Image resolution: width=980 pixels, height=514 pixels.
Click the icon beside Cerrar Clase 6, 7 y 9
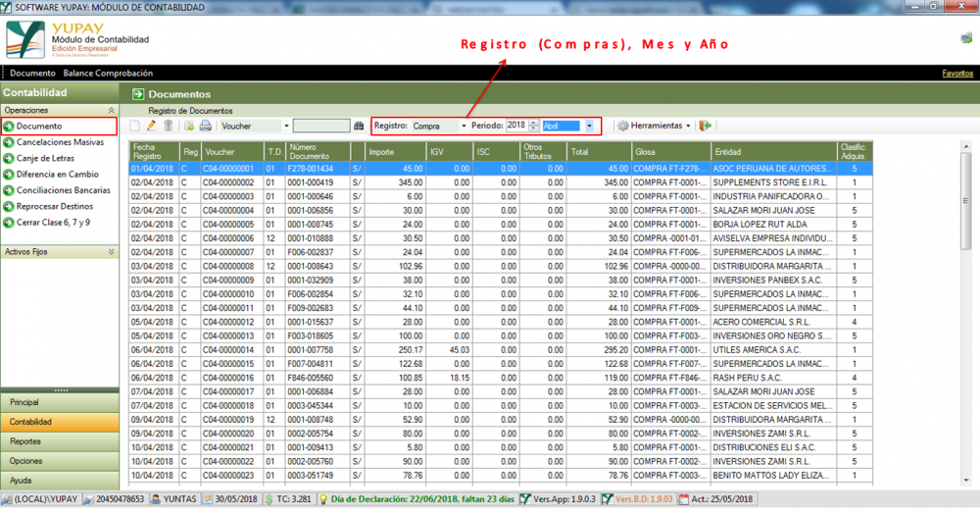[9, 223]
